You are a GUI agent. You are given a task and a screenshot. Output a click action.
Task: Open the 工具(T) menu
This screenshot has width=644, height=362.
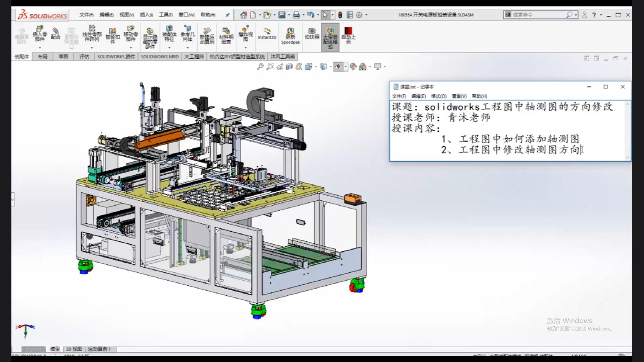[x=166, y=15]
